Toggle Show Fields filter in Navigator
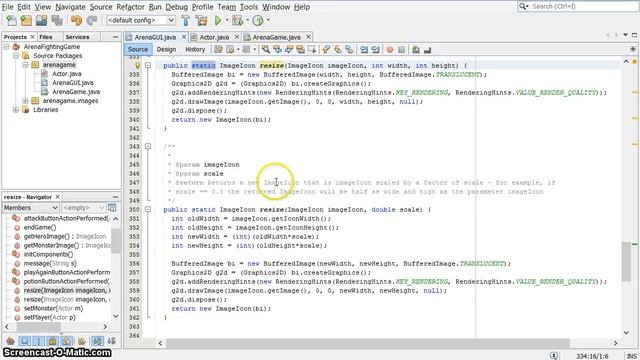The image size is (640, 360). [x=24, y=341]
